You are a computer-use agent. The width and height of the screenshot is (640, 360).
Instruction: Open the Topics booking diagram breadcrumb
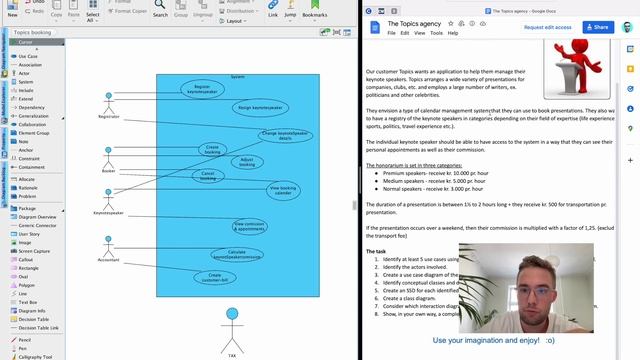coord(33,32)
